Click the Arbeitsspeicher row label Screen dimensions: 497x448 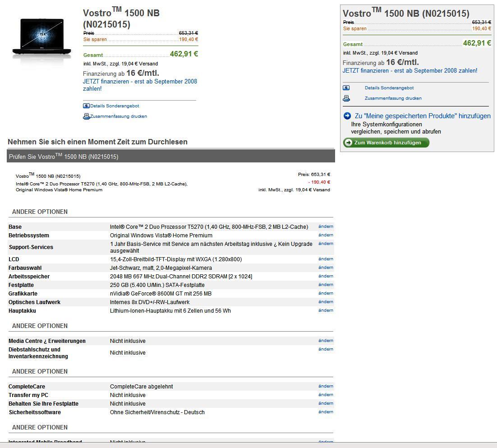point(29,277)
